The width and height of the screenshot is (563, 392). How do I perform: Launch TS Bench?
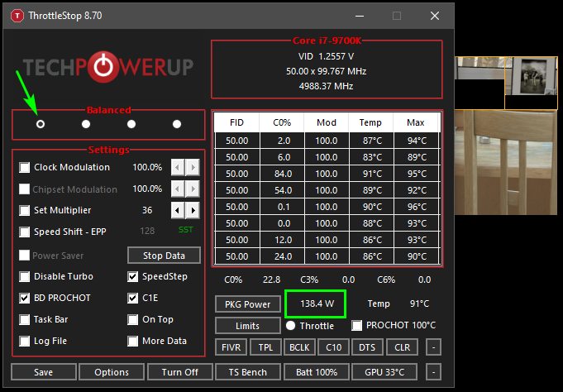(248, 372)
